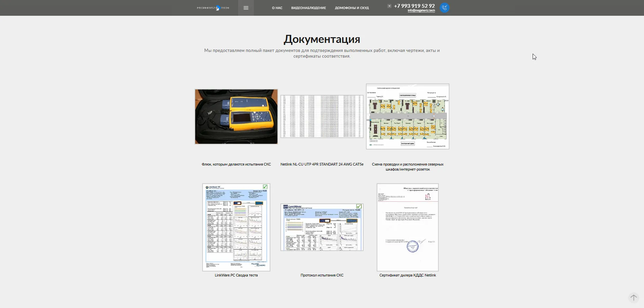Image resolution: width=644 pixels, height=308 pixels.
Task: Open the СКС test protocol thumbnail
Action: [x=322, y=227]
